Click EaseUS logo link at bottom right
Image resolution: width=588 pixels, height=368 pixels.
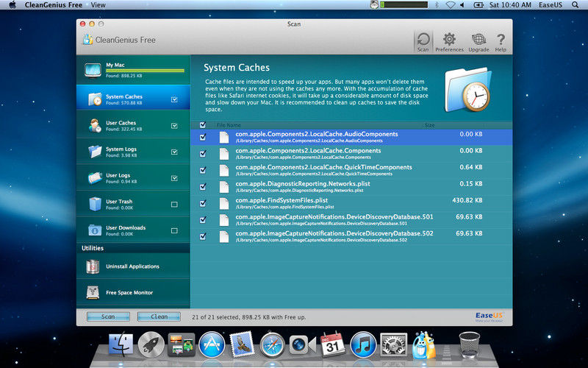[x=489, y=316]
